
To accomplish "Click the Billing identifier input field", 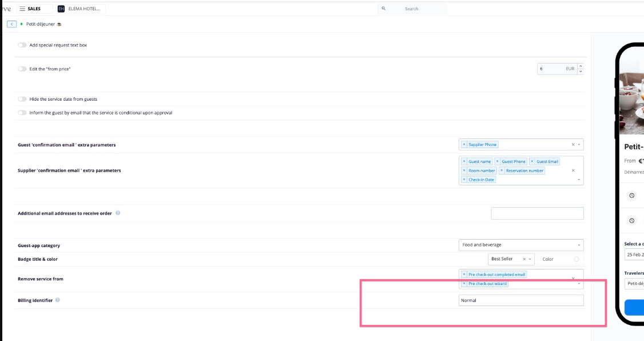I will [520, 300].
